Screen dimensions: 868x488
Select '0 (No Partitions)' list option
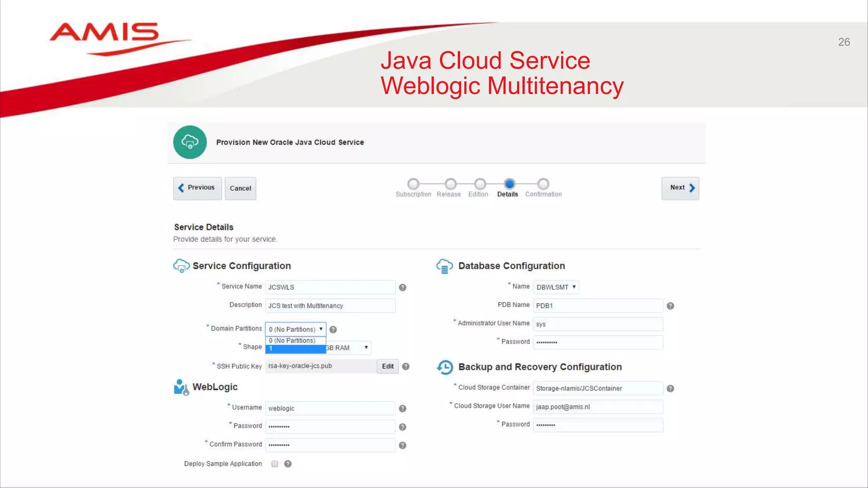(x=295, y=341)
